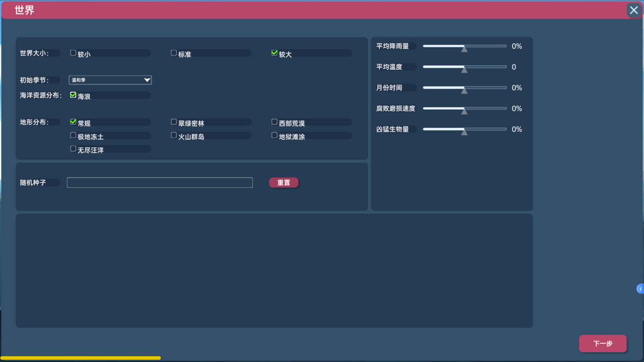
Task: Toggle the 海浪 ocean resource checkbox
Action: 73,95
